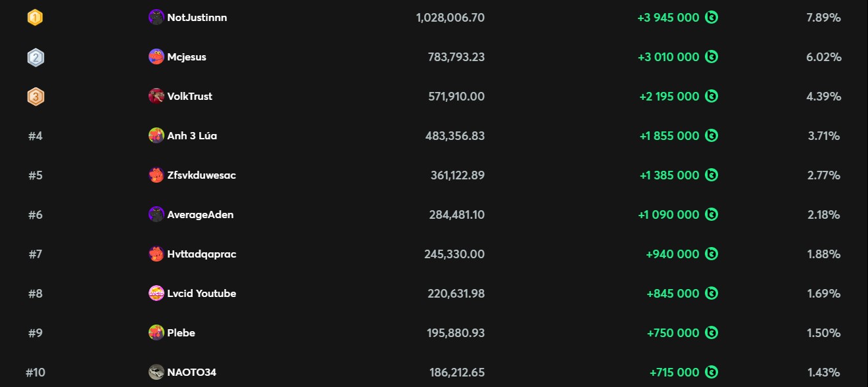Click NotJustinnn's avatar icon
Screen dimensions: 868x387
pyautogui.click(x=156, y=18)
